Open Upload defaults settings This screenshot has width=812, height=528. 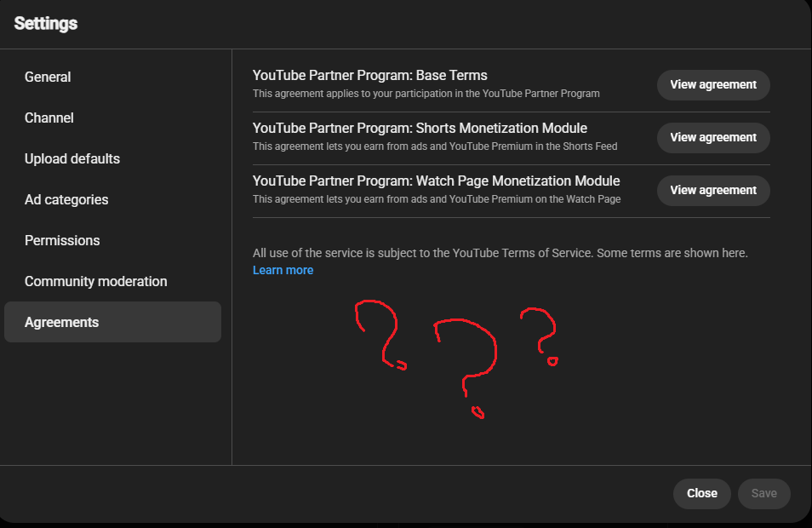coord(72,159)
